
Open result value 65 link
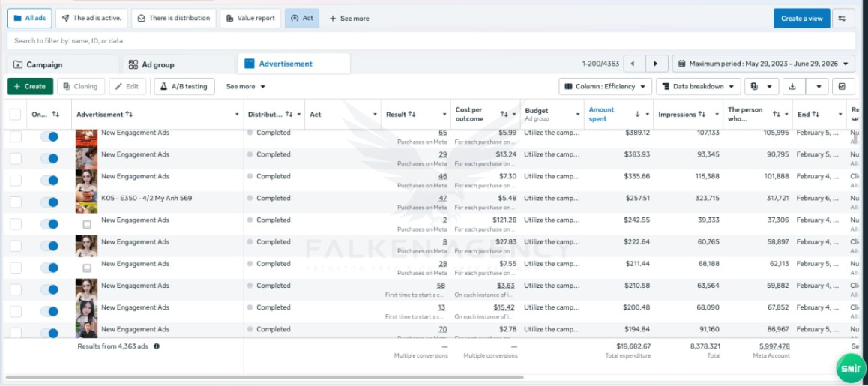point(443,133)
